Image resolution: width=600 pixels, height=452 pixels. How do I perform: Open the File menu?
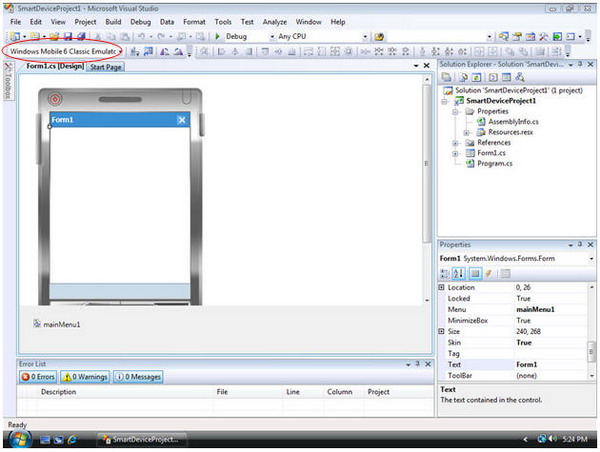[16, 22]
